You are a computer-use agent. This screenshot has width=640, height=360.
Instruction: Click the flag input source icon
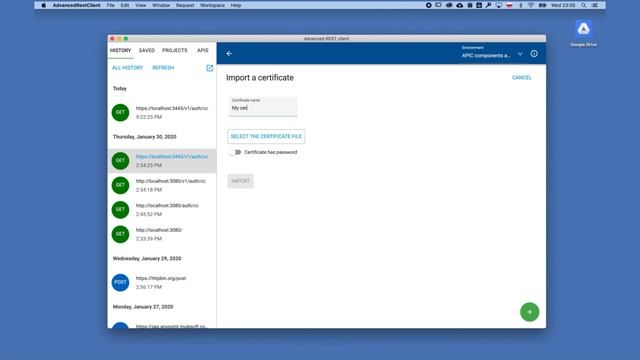click(509, 5)
